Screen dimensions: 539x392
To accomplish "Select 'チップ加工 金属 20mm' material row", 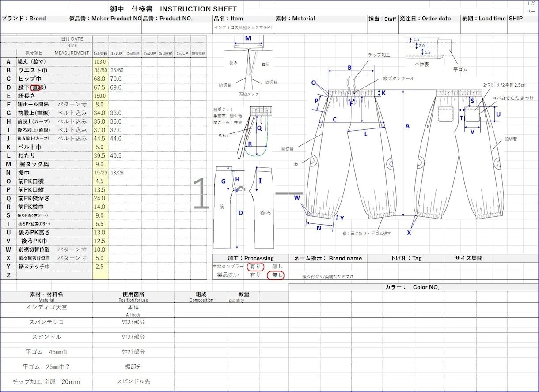I will (x=46, y=381).
